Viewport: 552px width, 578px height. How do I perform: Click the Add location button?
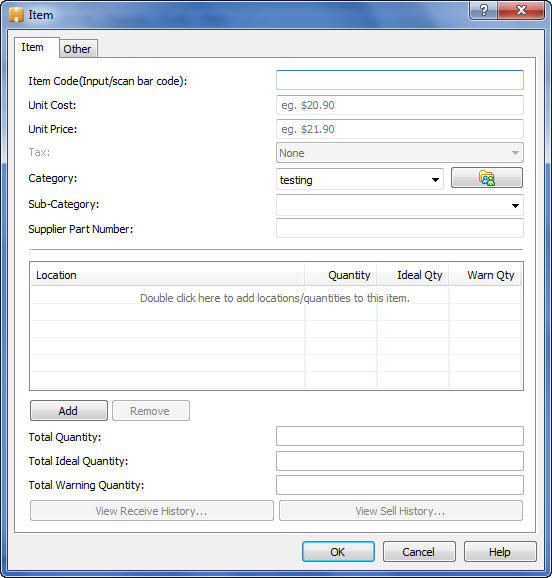click(x=69, y=411)
